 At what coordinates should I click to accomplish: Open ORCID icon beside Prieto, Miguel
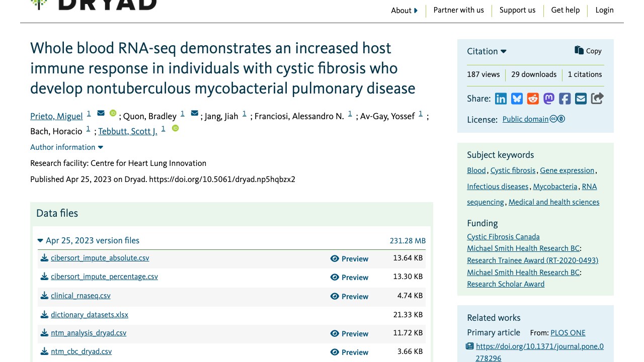(113, 113)
